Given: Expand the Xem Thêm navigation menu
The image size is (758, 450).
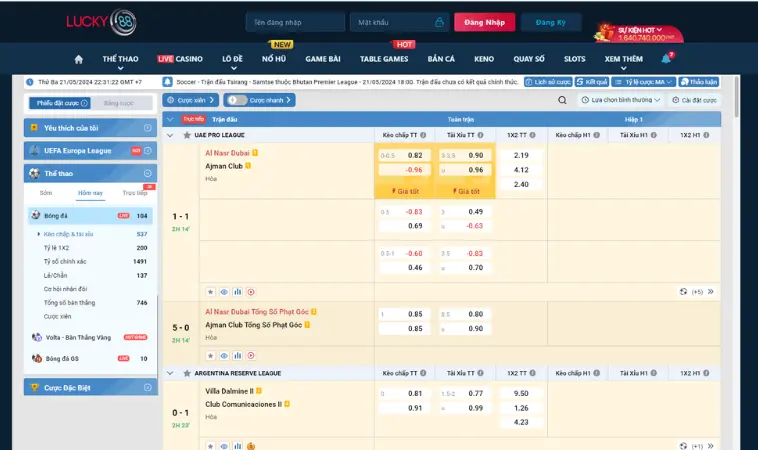Looking at the screenshot, I should point(624,60).
